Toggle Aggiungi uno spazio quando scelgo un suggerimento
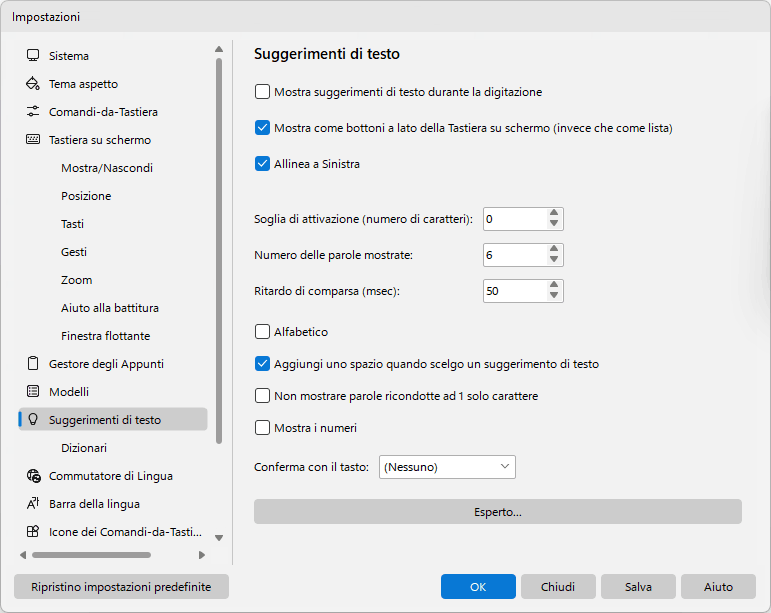Viewport: 771px width, 613px height. tap(262, 364)
